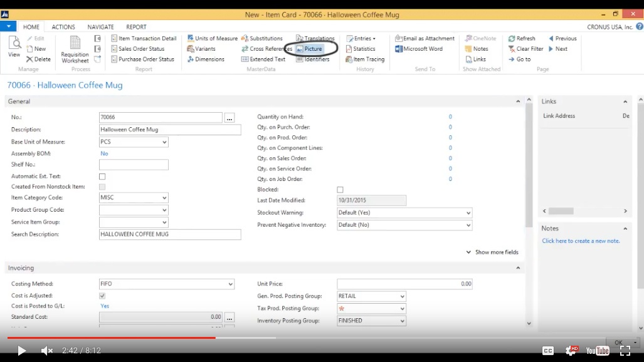Open the ACTIONS menu tab

coord(63,26)
